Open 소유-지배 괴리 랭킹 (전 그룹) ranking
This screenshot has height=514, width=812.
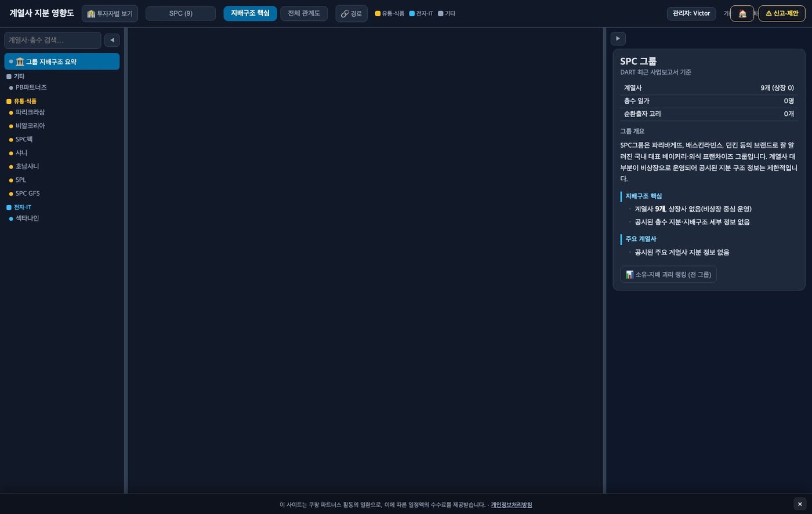tap(668, 275)
